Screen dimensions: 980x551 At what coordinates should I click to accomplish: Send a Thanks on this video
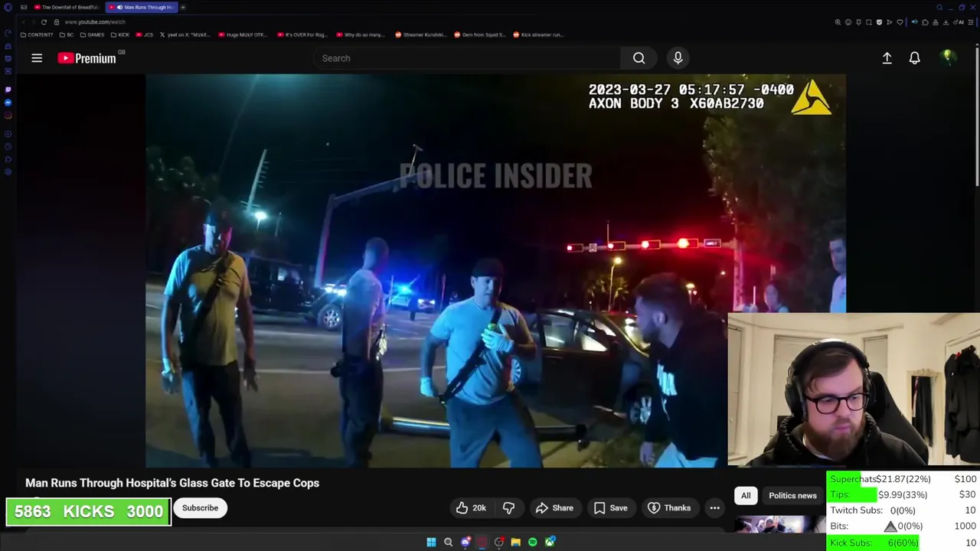click(669, 508)
